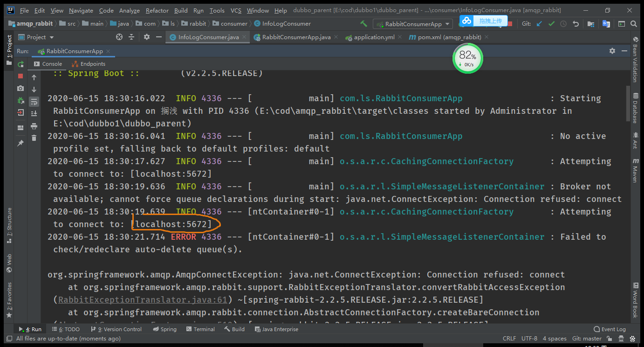Image resolution: width=644 pixels, height=347 pixels.
Task: Build project with the hammer icon
Action: tap(364, 23)
